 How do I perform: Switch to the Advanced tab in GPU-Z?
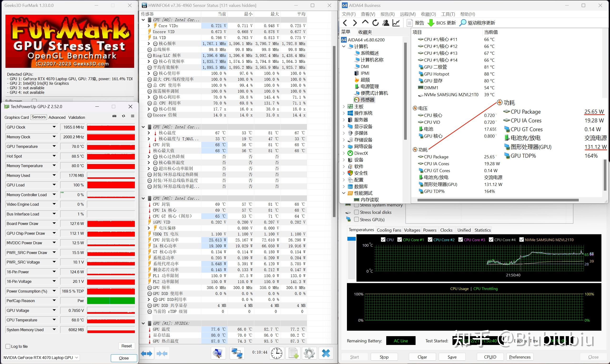click(57, 117)
